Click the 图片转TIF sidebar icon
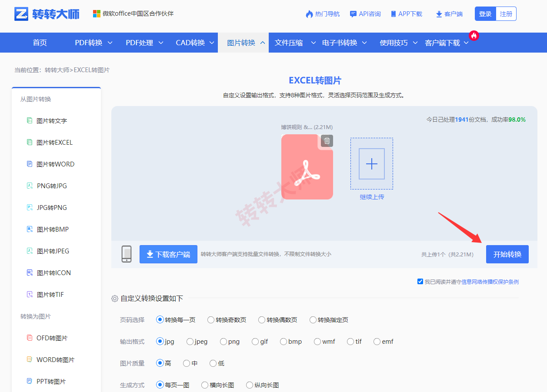This screenshot has width=547, height=392. pyautogui.click(x=30, y=294)
